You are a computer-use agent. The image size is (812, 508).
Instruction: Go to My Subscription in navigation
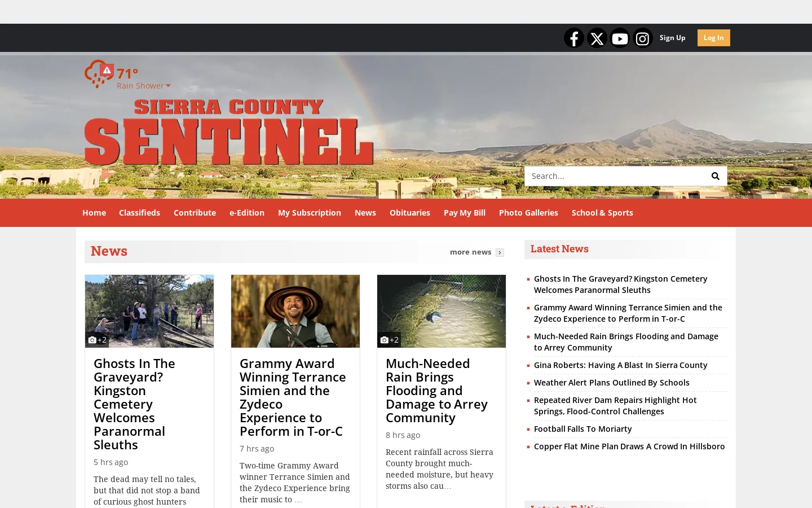click(310, 213)
